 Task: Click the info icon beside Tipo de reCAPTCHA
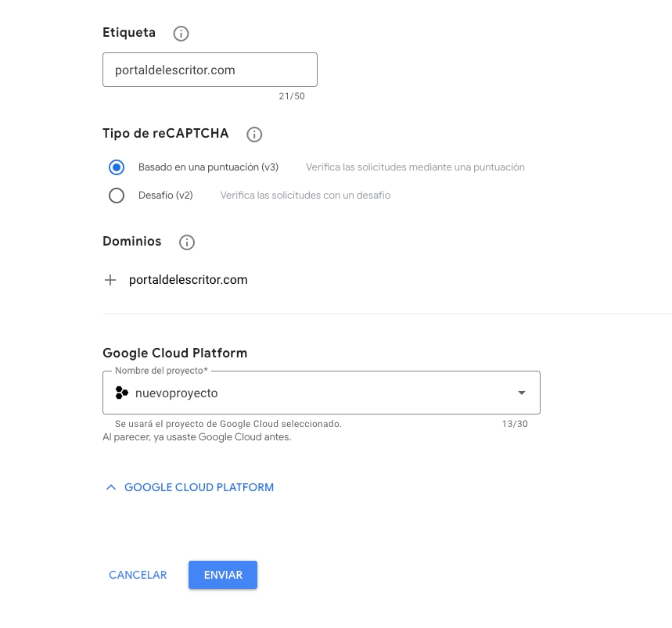click(x=253, y=135)
